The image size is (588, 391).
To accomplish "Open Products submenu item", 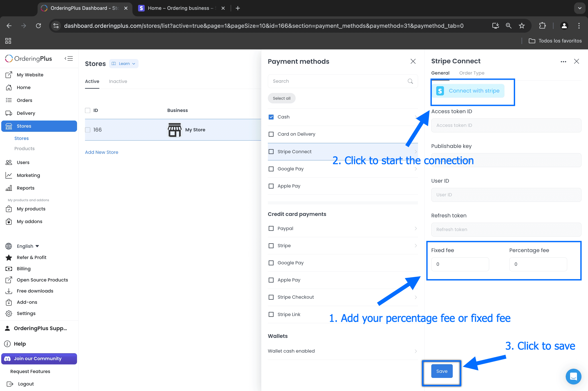I will pyautogui.click(x=25, y=149).
